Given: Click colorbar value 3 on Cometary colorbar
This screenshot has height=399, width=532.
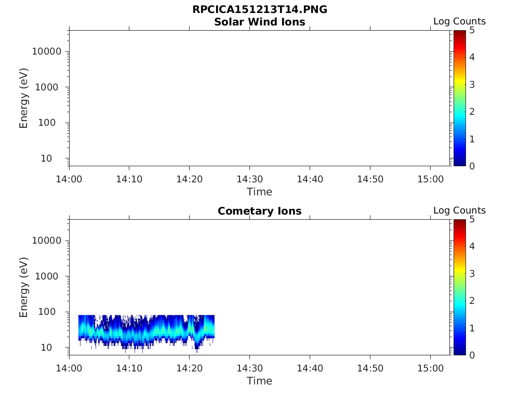Looking at the screenshot, I should [472, 273].
